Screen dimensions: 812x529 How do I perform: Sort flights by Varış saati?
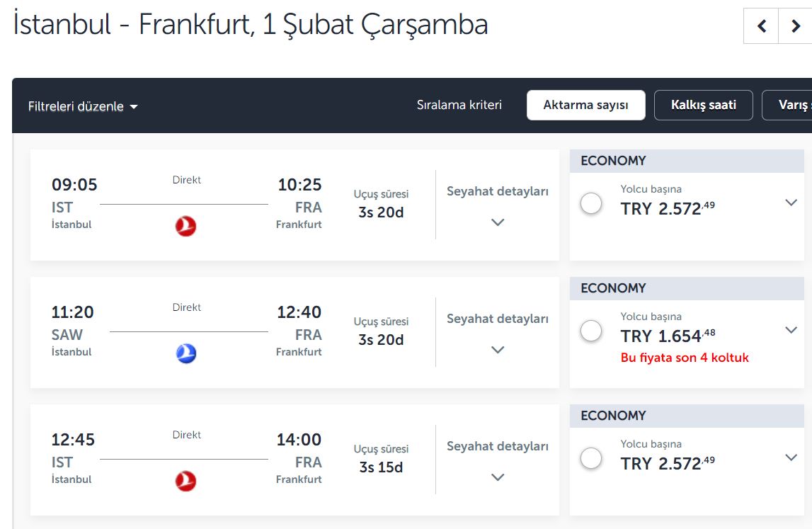coord(787,106)
